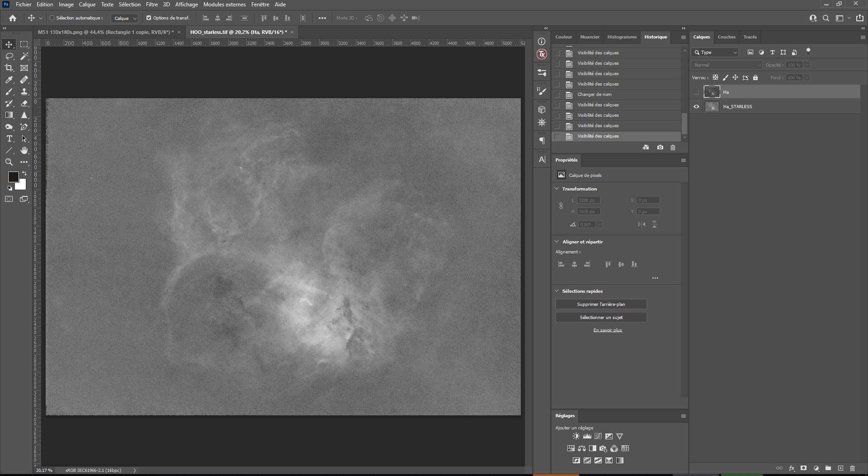Click the foreground color swatch
This screenshot has width=868, height=476.
13,176
